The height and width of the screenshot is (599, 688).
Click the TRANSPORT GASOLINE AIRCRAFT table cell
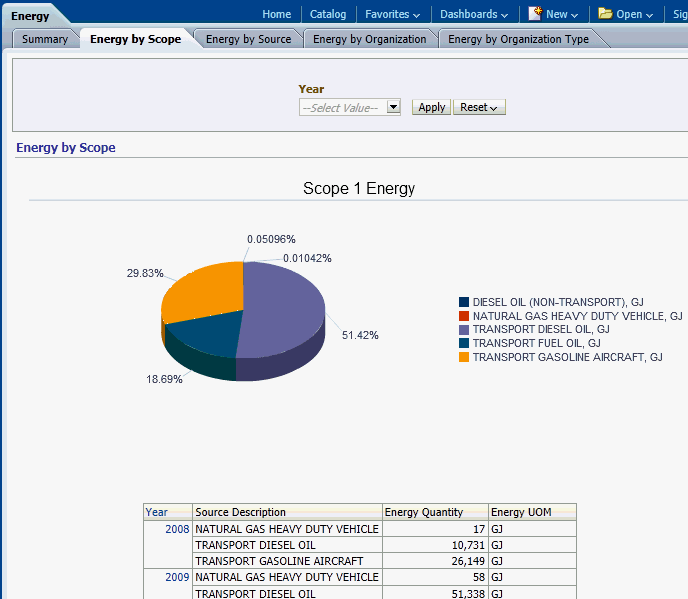point(287,561)
